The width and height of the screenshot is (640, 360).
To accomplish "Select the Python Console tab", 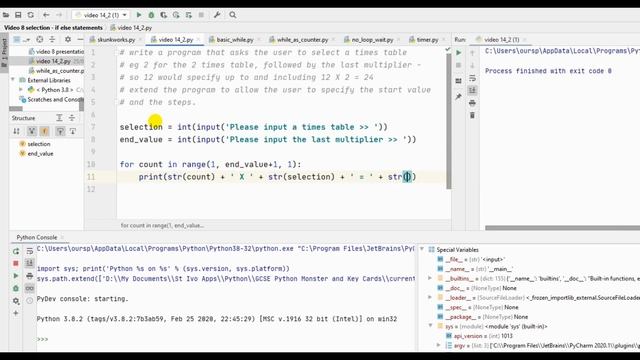I will pos(37,237).
